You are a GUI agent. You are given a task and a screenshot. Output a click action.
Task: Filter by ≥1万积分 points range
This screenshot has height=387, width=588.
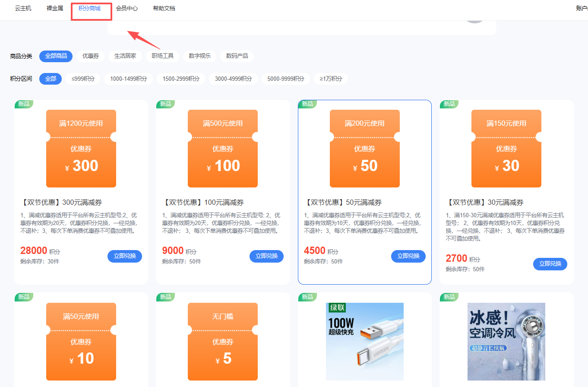click(x=331, y=79)
